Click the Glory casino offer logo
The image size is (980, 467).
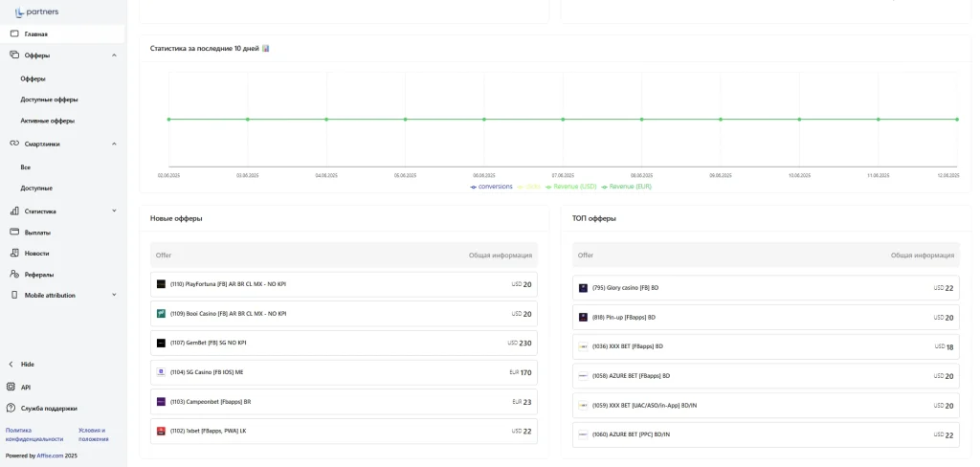583,288
